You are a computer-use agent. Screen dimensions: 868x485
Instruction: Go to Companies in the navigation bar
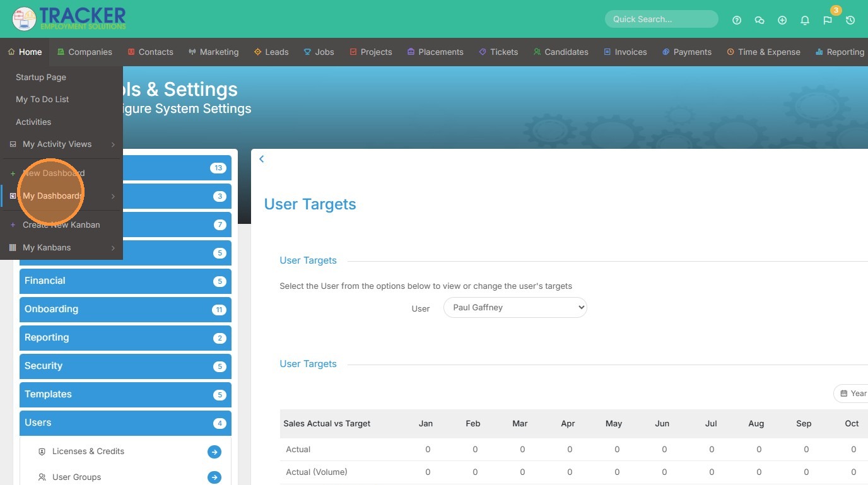pyautogui.click(x=85, y=52)
